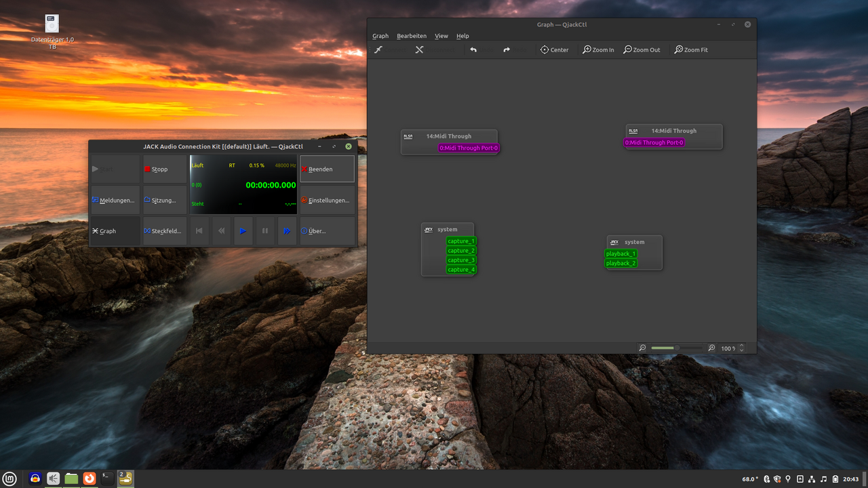Open the Help menu

point(462,36)
